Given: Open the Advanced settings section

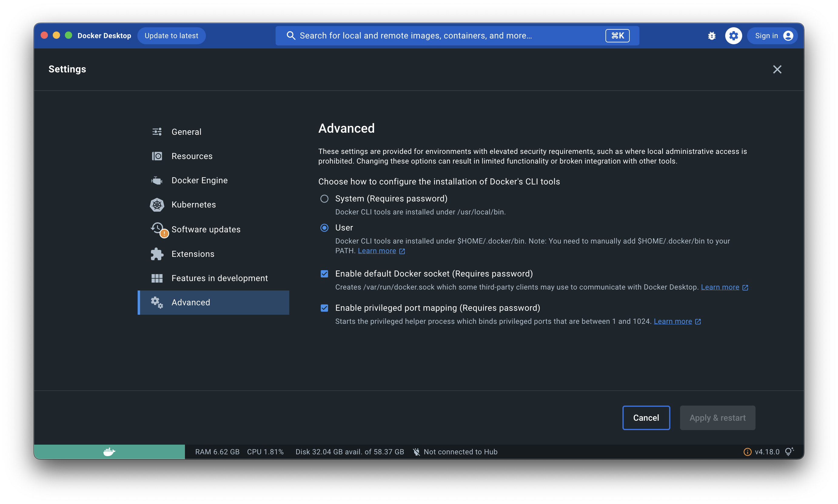Looking at the screenshot, I should [191, 302].
